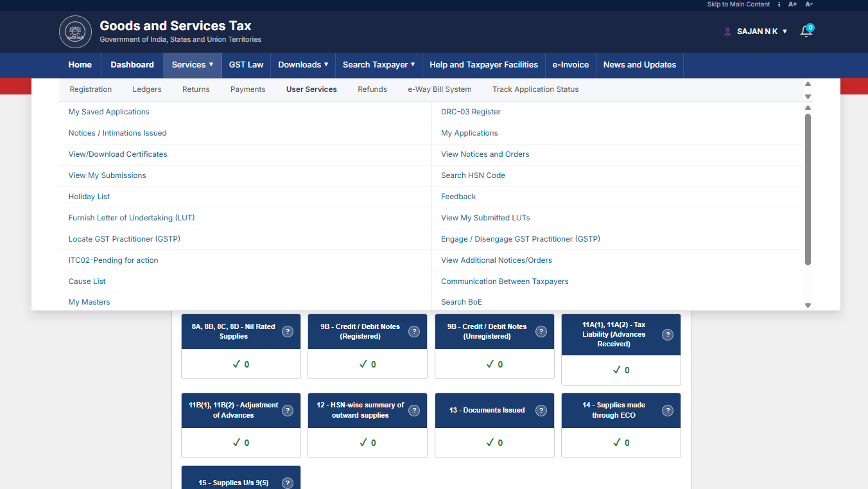The width and height of the screenshot is (868, 489).
Task: Open help icon on 13 Documents Issued tile
Action: tap(541, 411)
